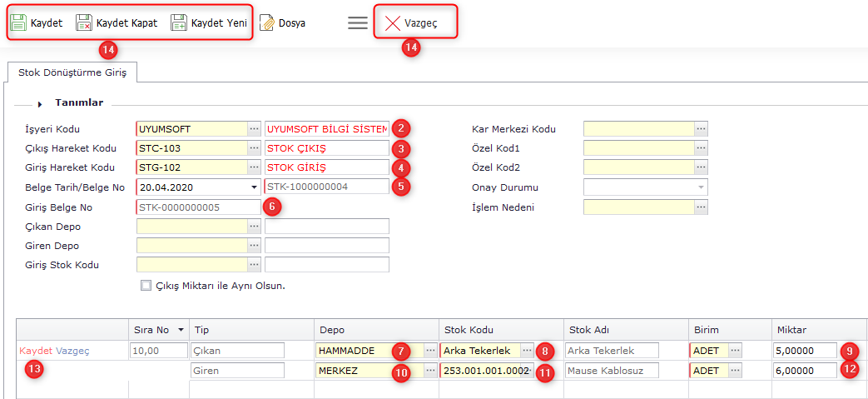
Task: Click the Giriş Belge No input field
Action: [198, 207]
